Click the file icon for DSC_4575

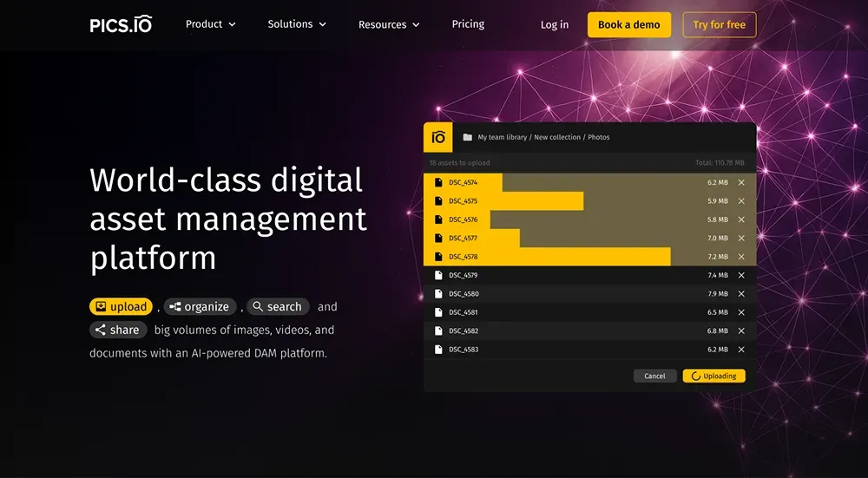[x=438, y=200]
